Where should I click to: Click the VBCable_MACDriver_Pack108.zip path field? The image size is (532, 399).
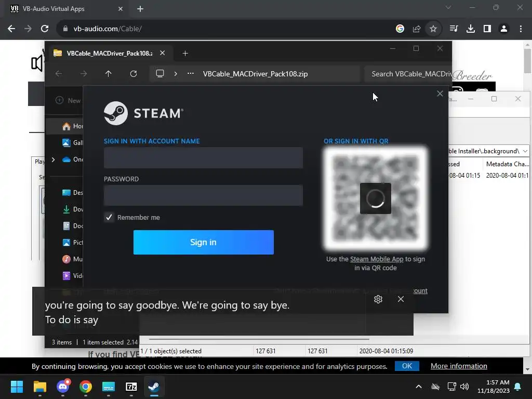point(255,74)
